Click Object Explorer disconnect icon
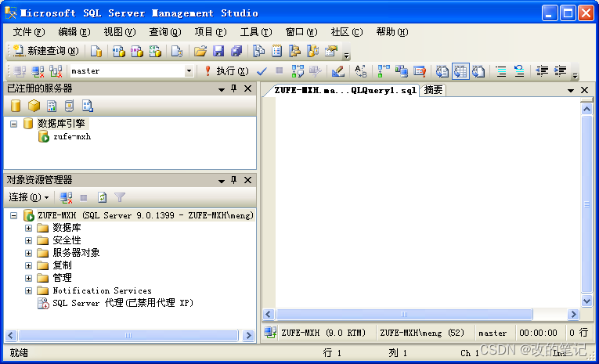The image size is (599, 364). 66,197
